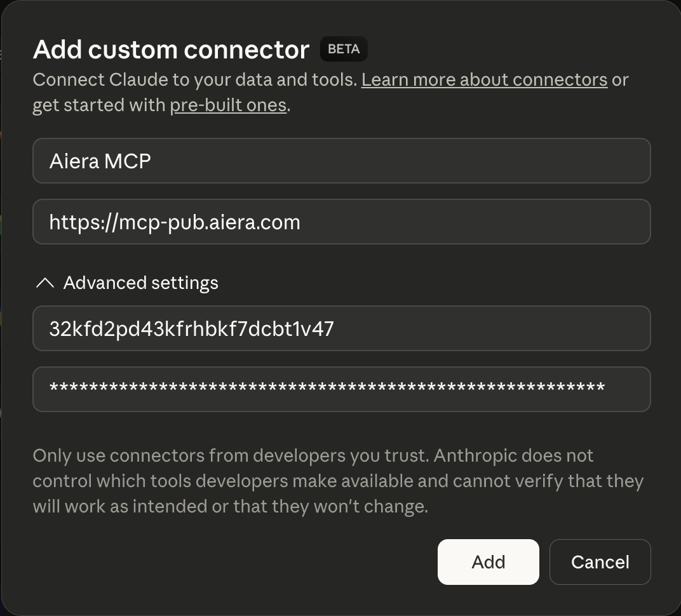
Task: Click the Cancel button
Action: [x=600, y=562]
